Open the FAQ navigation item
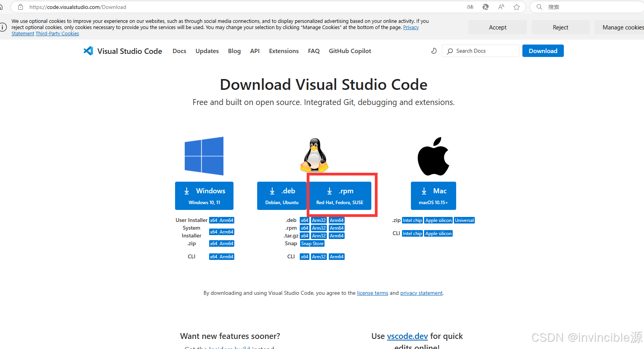Viewport: 644px width, 349px height. [x=314, y=51]
